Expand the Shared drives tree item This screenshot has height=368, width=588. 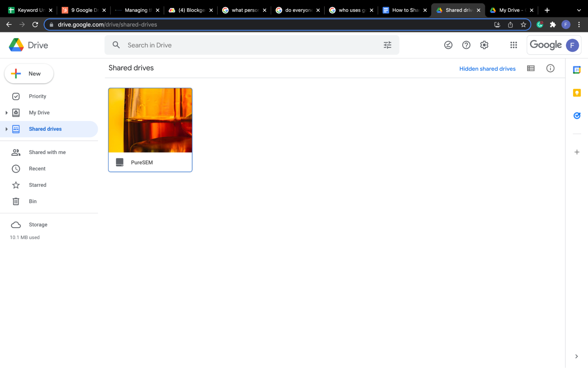pyautogui.click(x=6, y=129)
